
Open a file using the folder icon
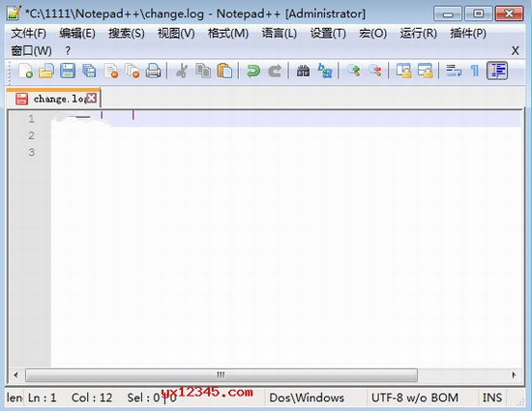coord(46,71)
